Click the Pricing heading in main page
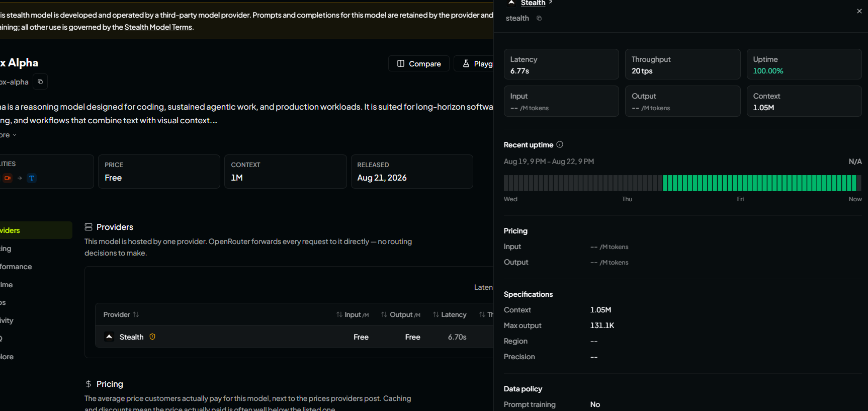 point(110,384)
